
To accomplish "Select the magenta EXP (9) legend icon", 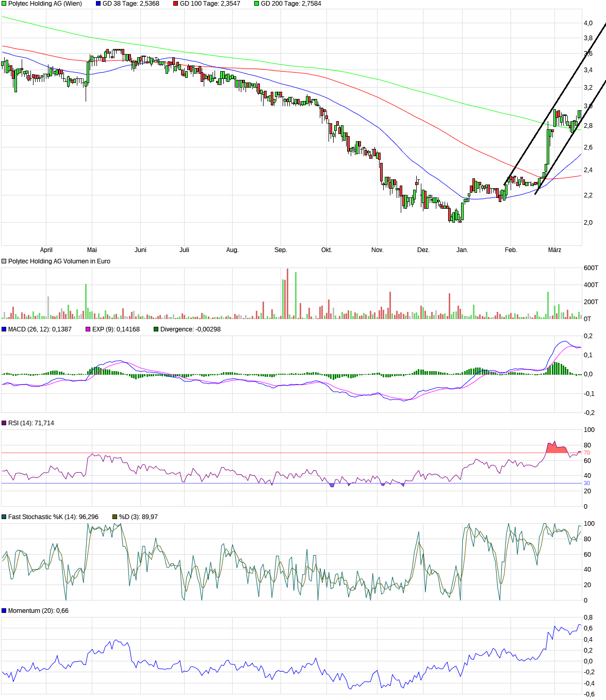I will coord(88,328).
